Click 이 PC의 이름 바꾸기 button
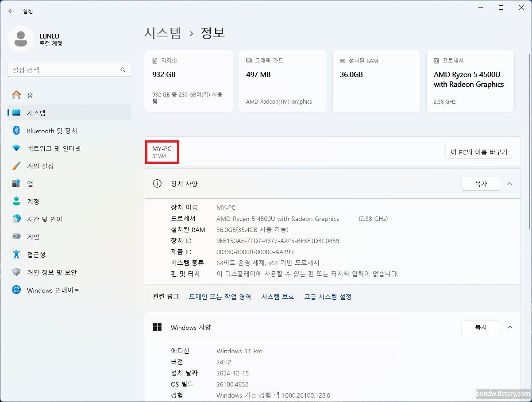This screenshot has width=532, height=402. coord(479,152)
